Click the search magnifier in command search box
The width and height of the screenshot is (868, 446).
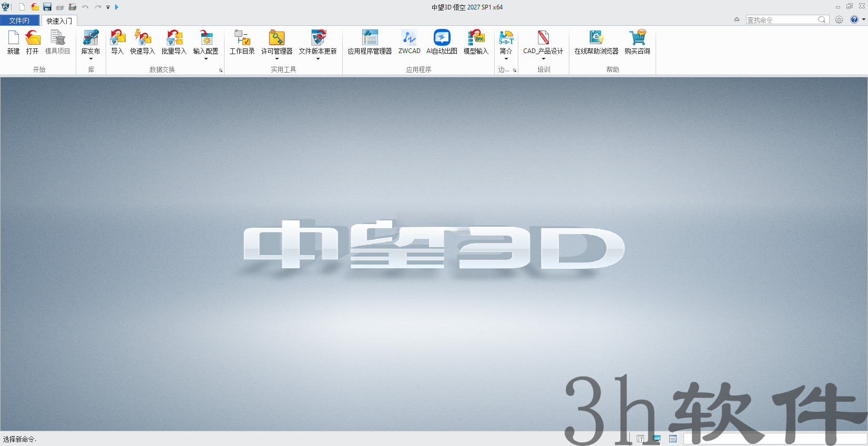(x=822, y=19)
